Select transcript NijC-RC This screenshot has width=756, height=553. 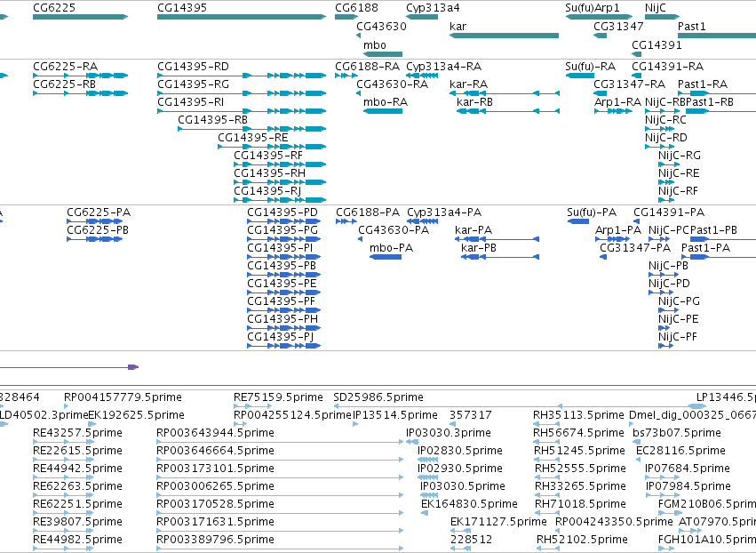coord(666,120)
